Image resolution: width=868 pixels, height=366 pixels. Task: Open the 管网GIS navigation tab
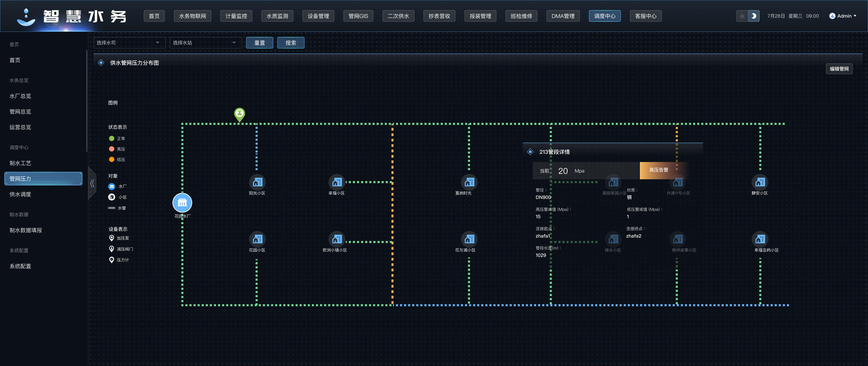coord(358,16)
